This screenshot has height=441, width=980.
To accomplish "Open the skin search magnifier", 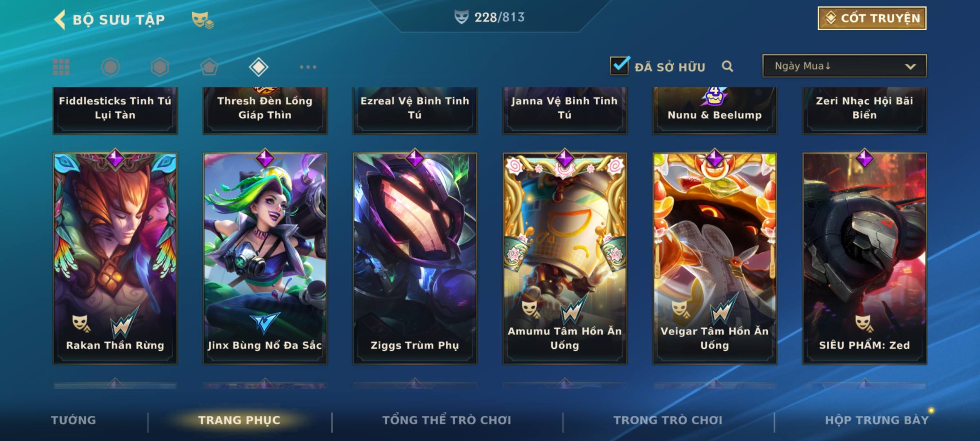I will [727, 66].
